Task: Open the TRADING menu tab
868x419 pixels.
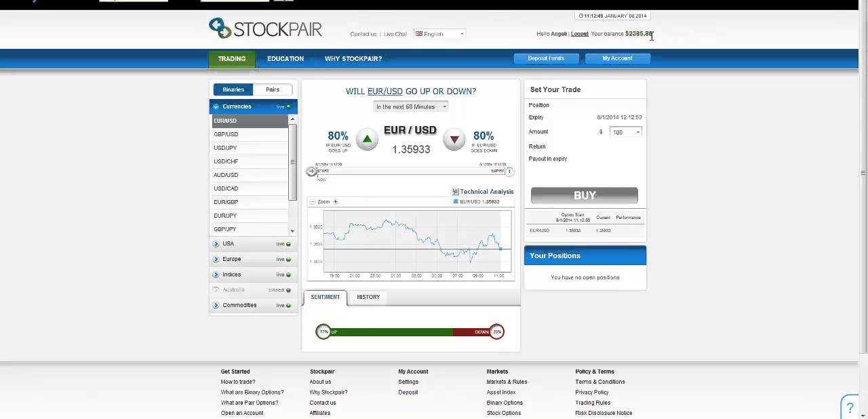Action: (232, 59)
